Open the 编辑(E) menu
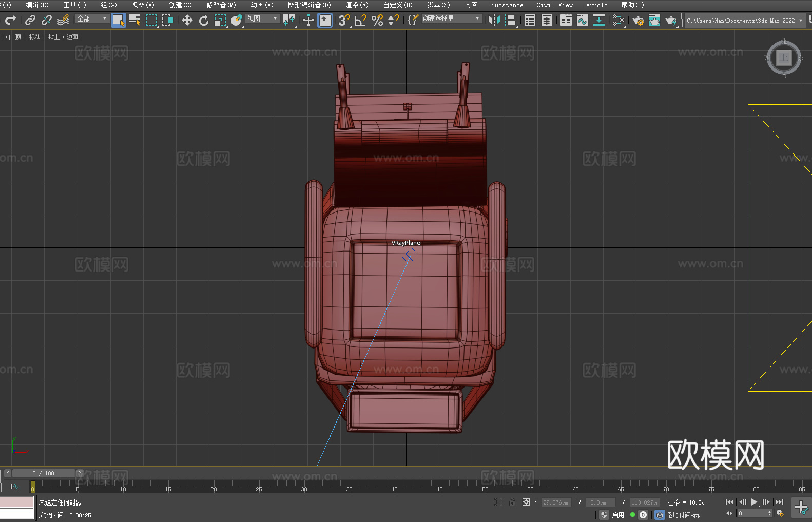Viewport: 812px width, 522px height. tap(37, 5)
